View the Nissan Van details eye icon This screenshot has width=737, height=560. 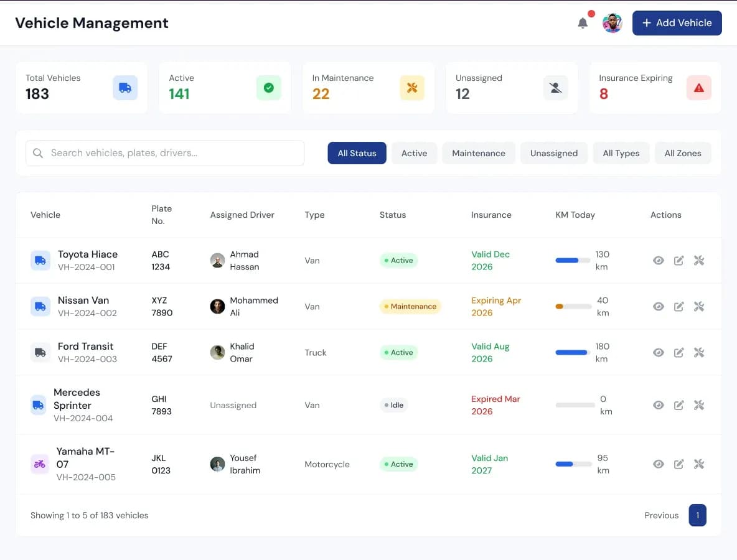click(x=658, y=306)
